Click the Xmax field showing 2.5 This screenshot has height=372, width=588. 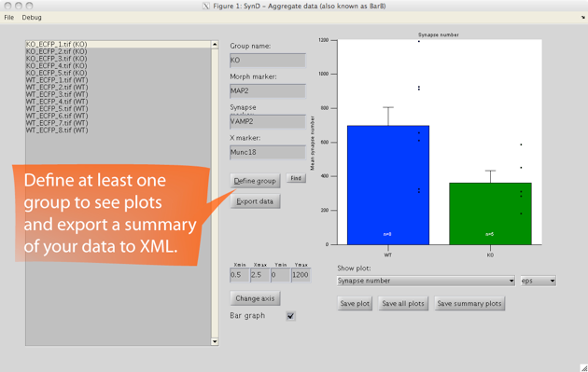click(x=259, y=275)
